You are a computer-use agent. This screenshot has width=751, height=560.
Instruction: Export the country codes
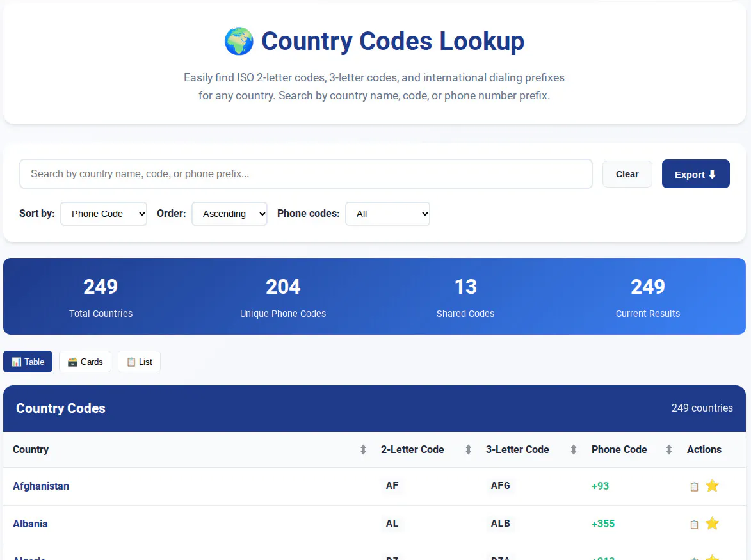tap(695, 174)
